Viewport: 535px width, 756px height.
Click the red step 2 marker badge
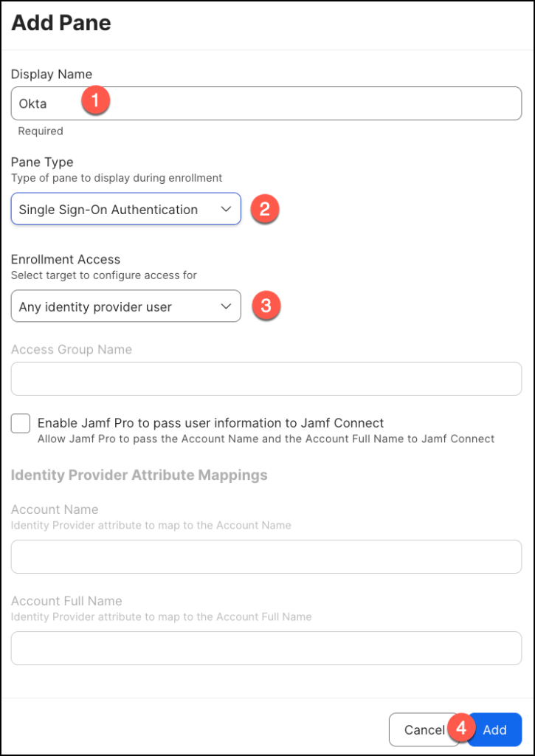tap(266, 209)
